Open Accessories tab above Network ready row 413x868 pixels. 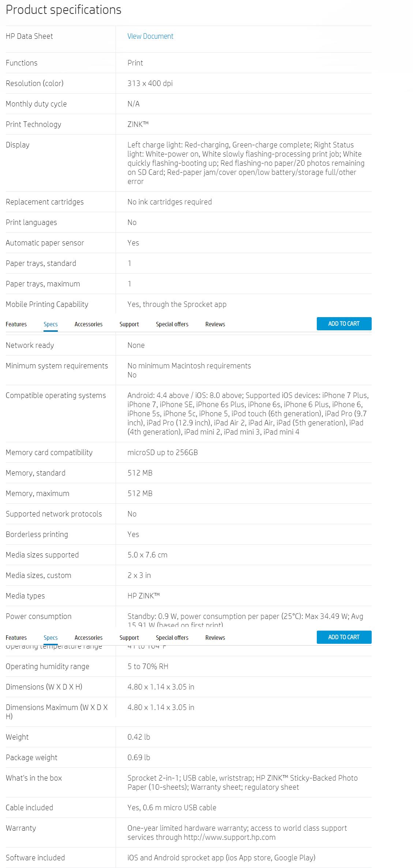[89, 324]
